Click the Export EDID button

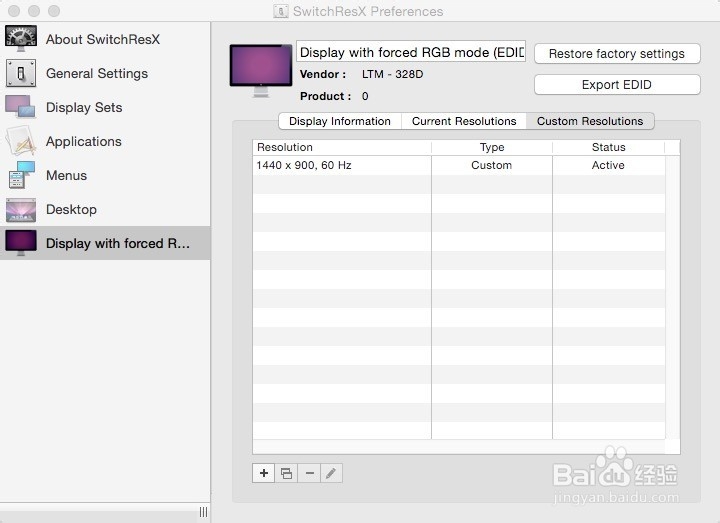[x=617, y=85]
